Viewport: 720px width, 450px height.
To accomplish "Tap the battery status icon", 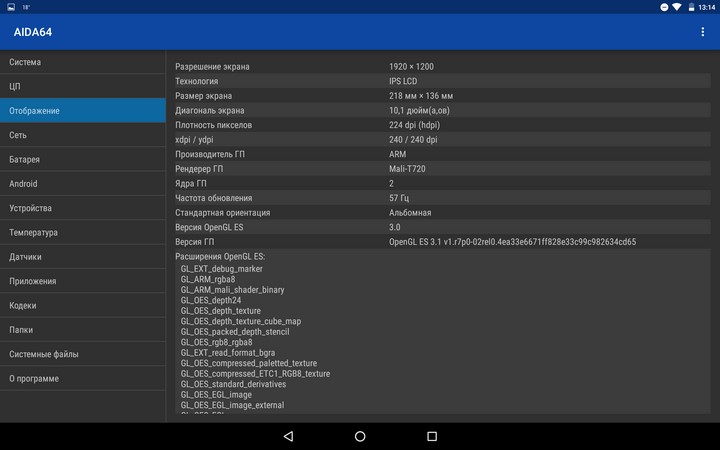I will pyautogui.click(x=691, y=7).
